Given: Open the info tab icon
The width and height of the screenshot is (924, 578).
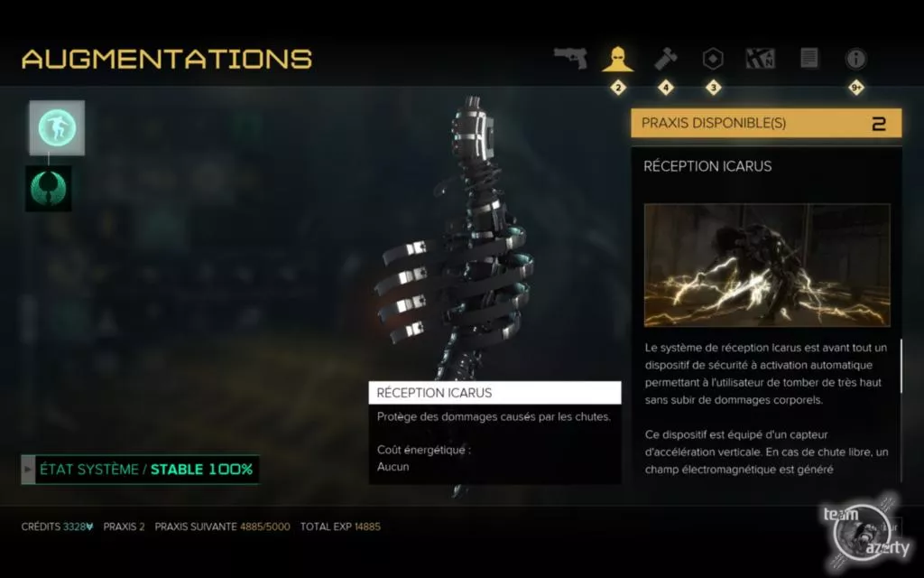Looking at the screenshot, I should 855,59.
